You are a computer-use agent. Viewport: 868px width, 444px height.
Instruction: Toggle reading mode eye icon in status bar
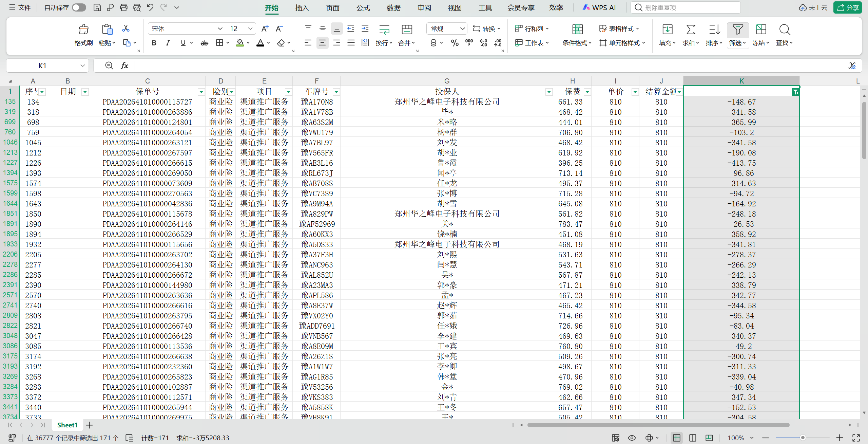tap(632, 438)
